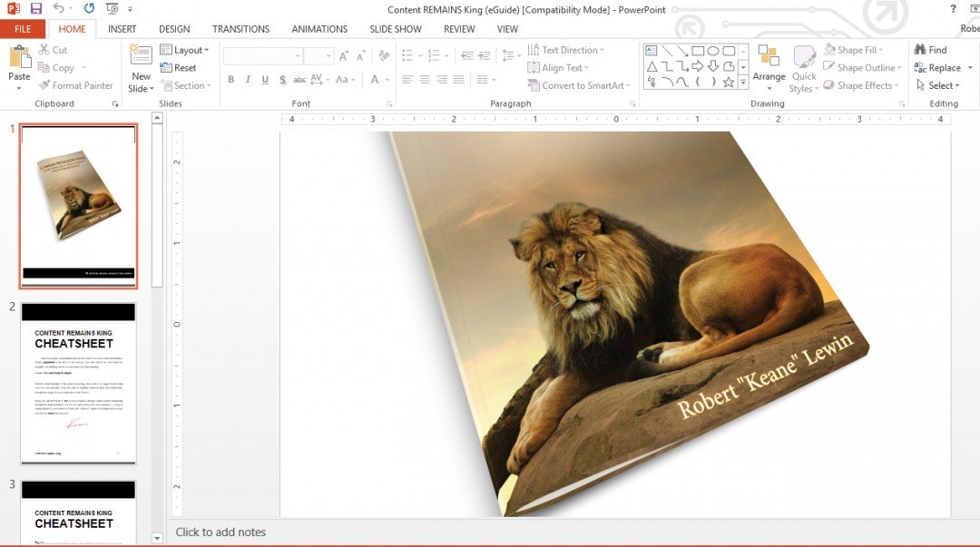The height and width of the screenshot is (547, 980).
Task: Toggle Strikethrough formatting
Action: (x=299, y=80)
